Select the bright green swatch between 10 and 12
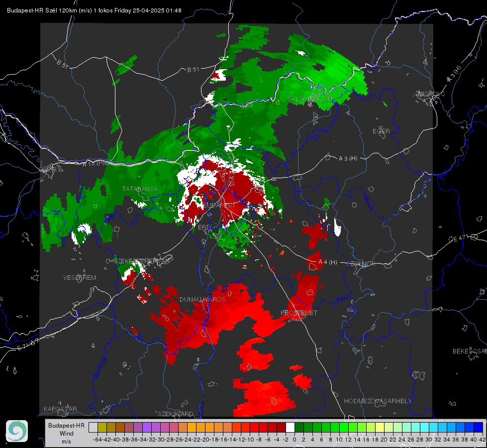Viewport: 487px width, 448px height. point(344,428)
